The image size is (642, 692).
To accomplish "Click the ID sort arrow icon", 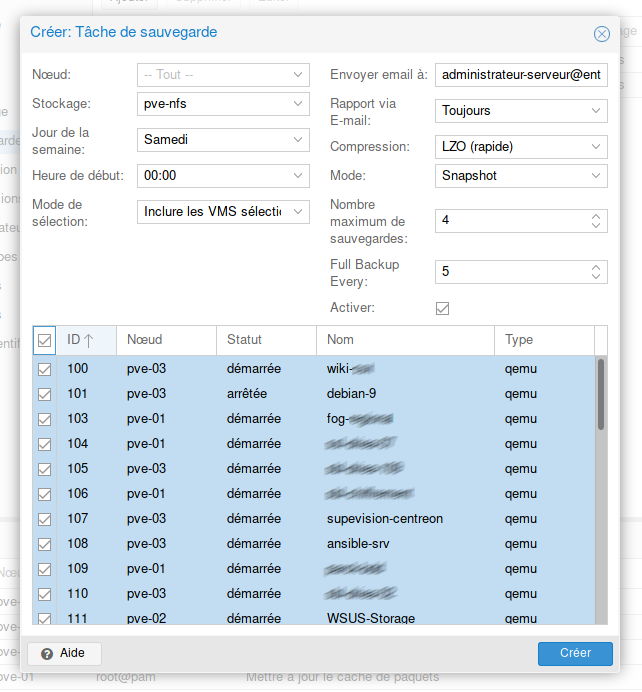I will pyautogui.click(x=88, y=341).
